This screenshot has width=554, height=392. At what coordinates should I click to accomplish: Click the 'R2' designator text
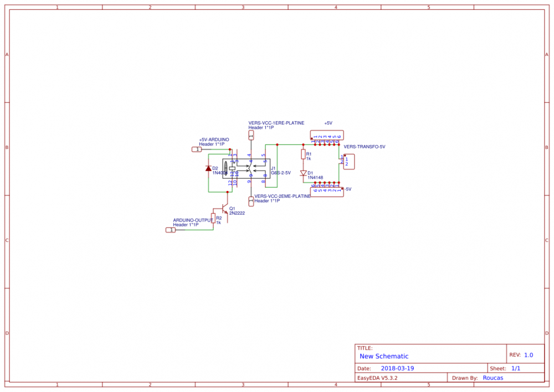click(219, 218)
